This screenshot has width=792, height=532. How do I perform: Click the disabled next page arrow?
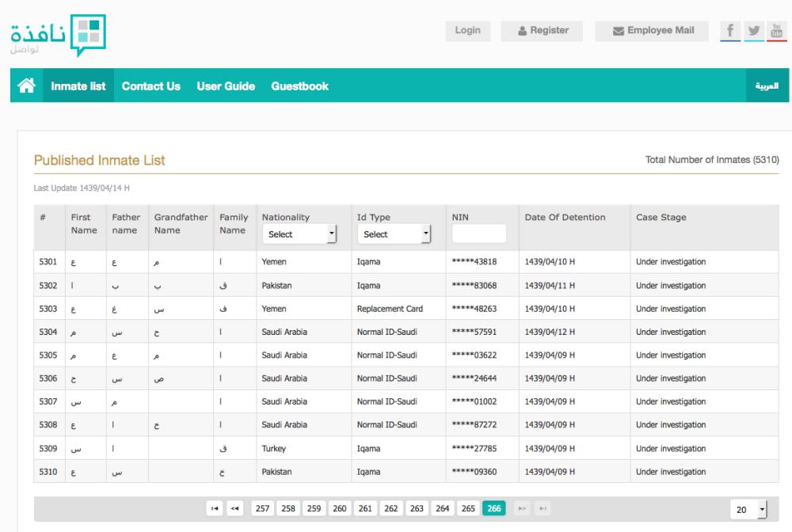(522, 508)
